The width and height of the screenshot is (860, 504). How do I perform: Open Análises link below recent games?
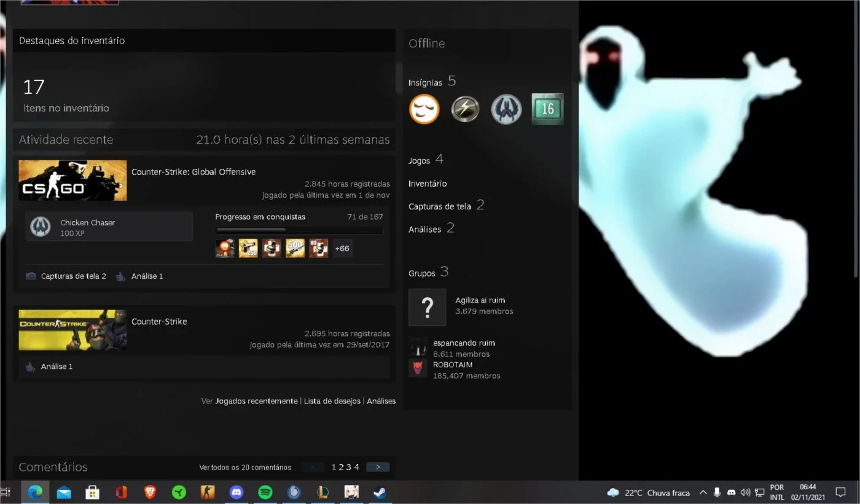(381, 401)
